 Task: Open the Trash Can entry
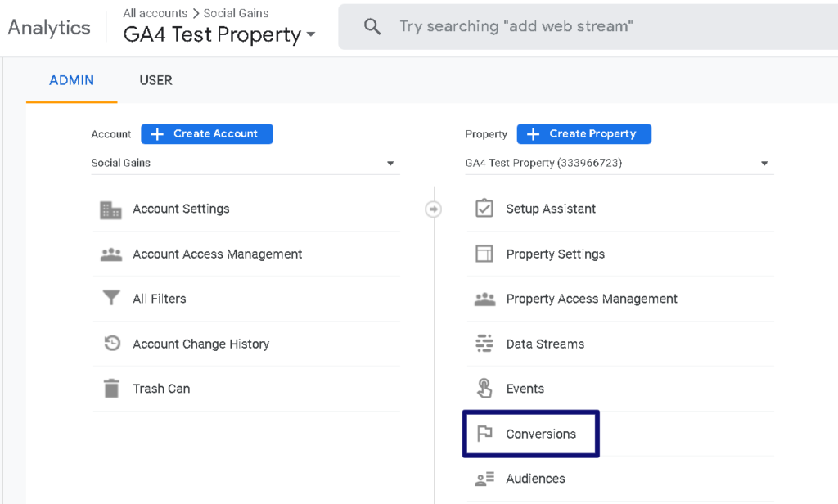pyautogui.click(x=246, y=389)
